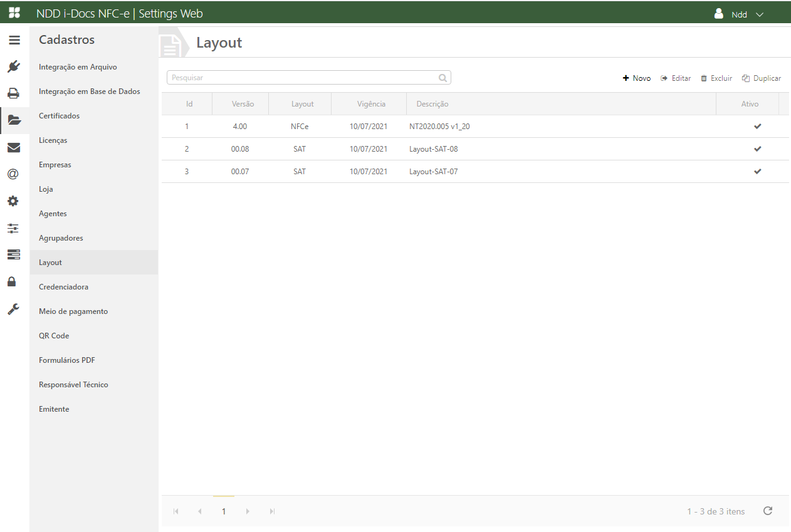The image size is (791, 532).
Task: Open the plug connector sidebar icon
Action: (x=14, y=67)
